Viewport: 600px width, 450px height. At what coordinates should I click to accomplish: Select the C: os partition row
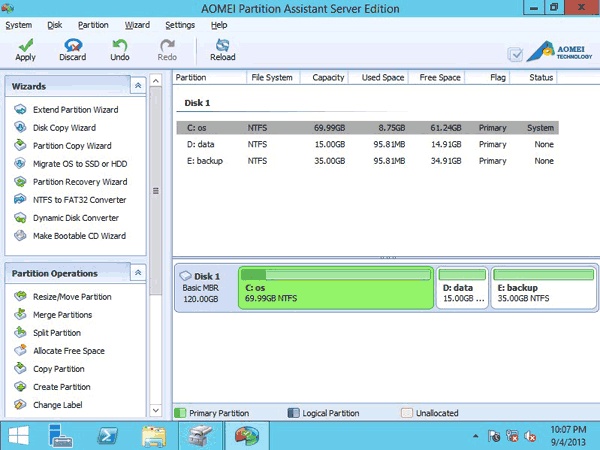367,128
